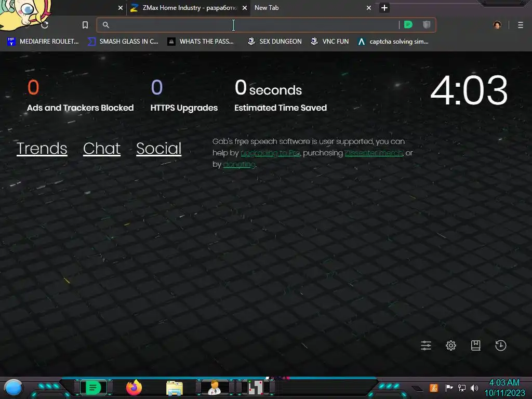
Task: Follow the donating link
Action: (x=239, y=165)
